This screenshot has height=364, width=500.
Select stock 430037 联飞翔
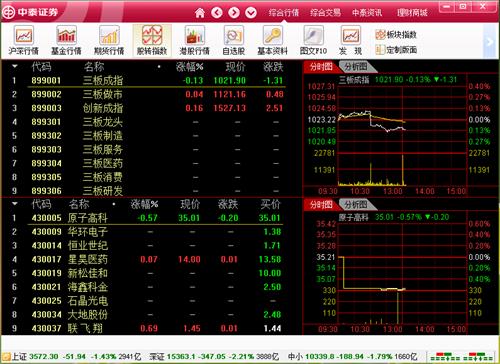148,328
